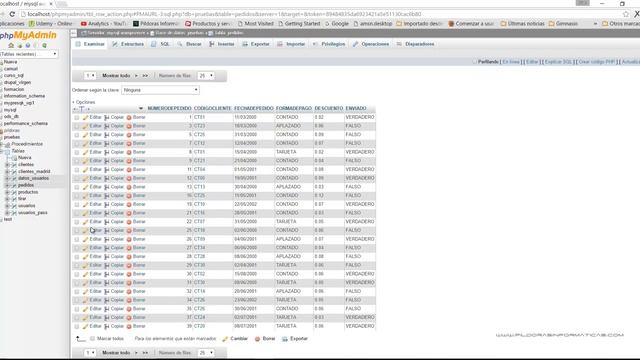Select curso_sql database in sidebar
This screenshot has width=640, height=360.
point(13,76)
